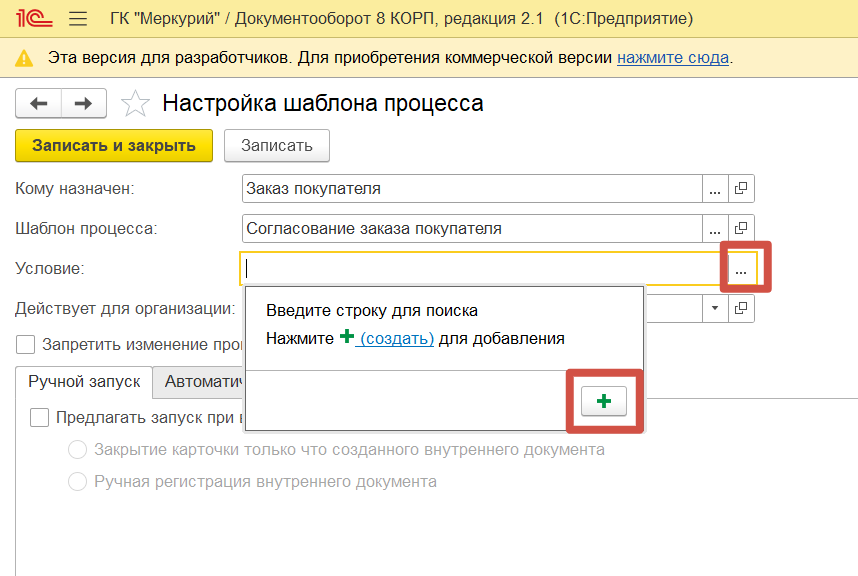Image resolution: width=858 pixels, height=576 pixels.
Task: Expand 'Действует для организации' dropdown arrow
Action: click(x=715, y=308)
